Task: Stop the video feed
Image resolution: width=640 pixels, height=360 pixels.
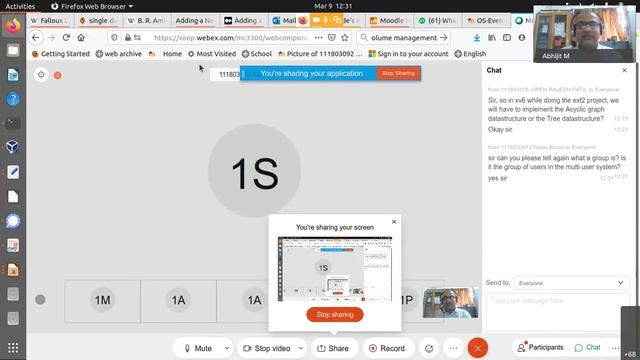Action: 267,348
